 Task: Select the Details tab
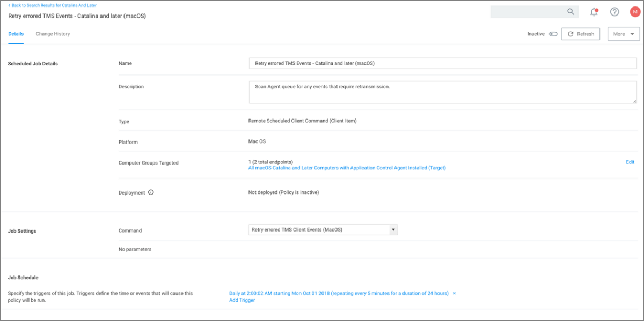click(16, 34)
